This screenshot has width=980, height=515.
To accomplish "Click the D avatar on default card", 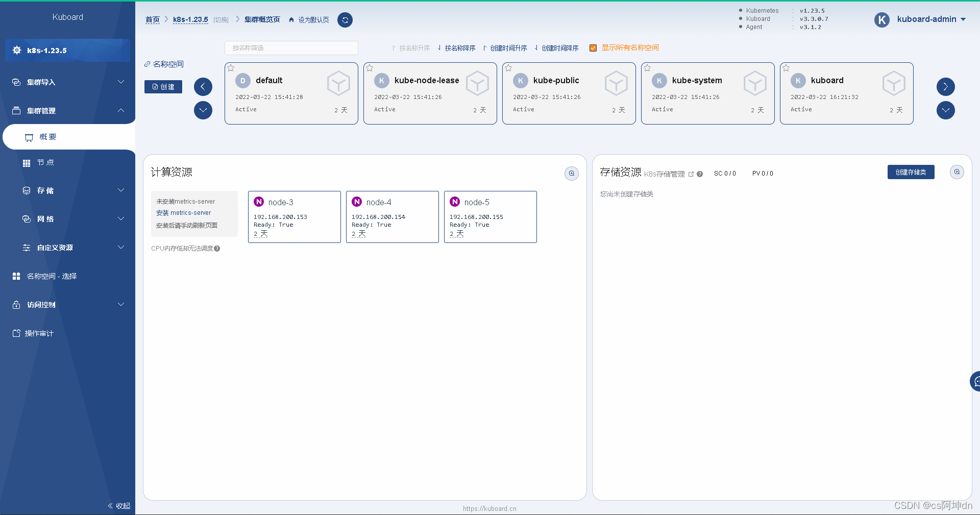I will click(243, 81).
